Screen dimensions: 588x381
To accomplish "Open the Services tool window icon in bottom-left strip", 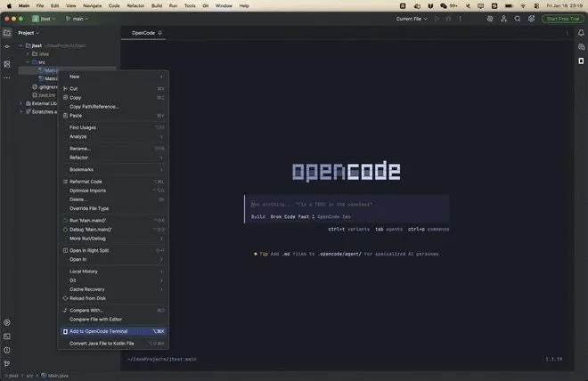I will pos(7,322).
